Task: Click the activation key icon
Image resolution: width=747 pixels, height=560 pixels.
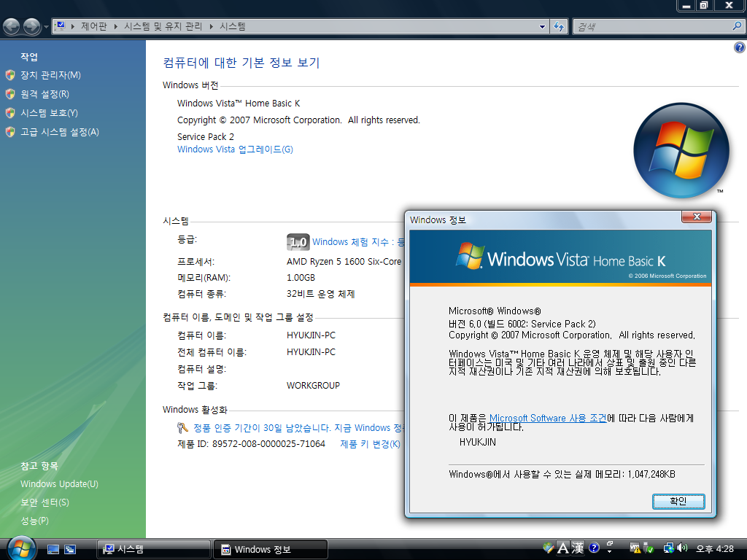Action: click(182, 427)
